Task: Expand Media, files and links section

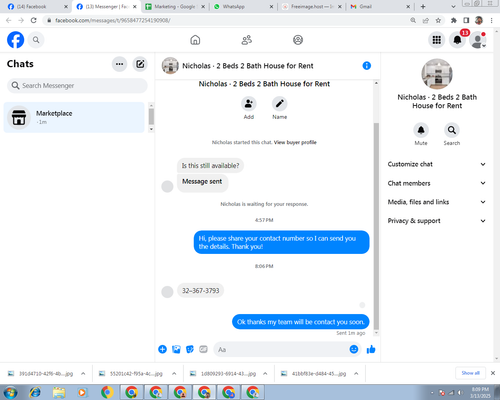Action: point(437,202)
